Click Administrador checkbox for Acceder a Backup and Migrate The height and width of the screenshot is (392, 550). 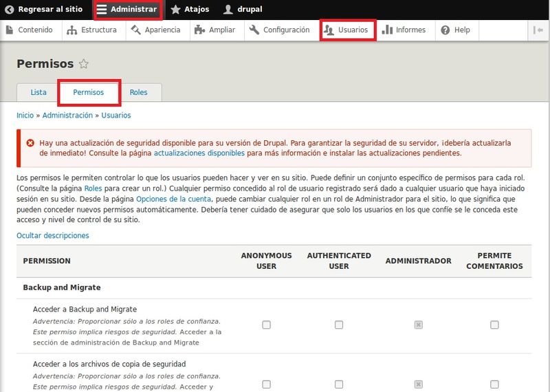(419, 325)
